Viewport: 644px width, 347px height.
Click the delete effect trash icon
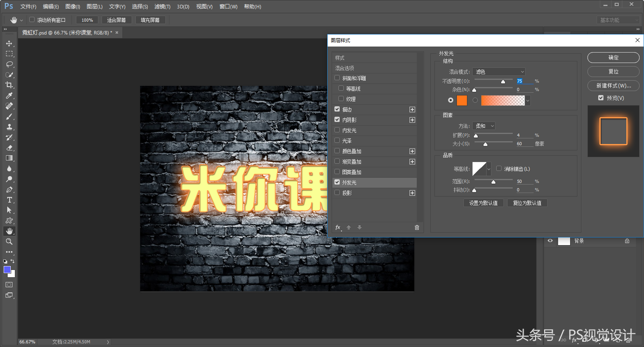pyautogui.click(x=417, y=227)
